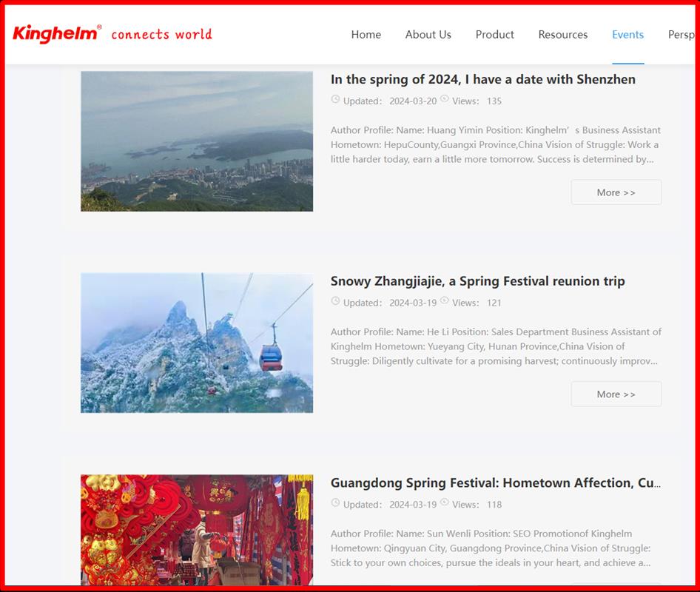Click the 'Views: 118' count text

pos(477,505)
